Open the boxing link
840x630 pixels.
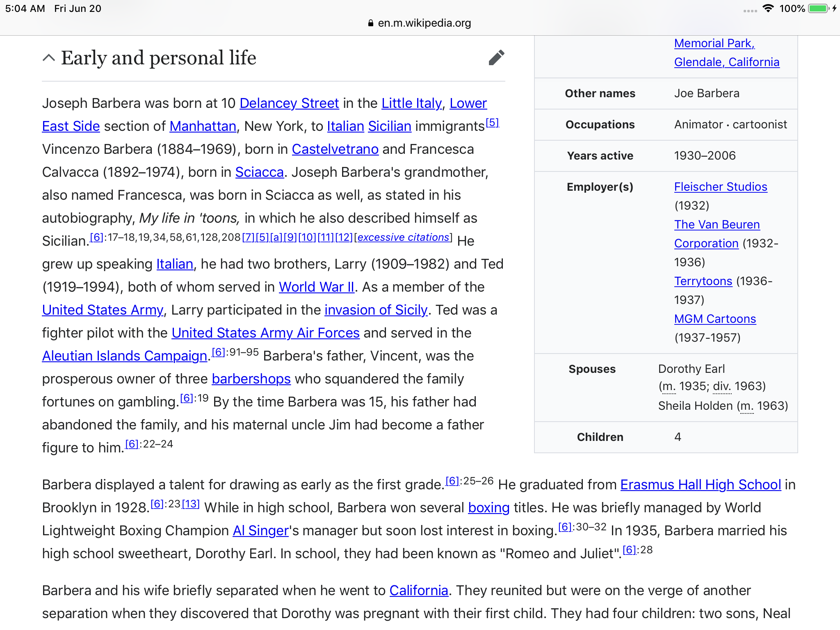489,507
